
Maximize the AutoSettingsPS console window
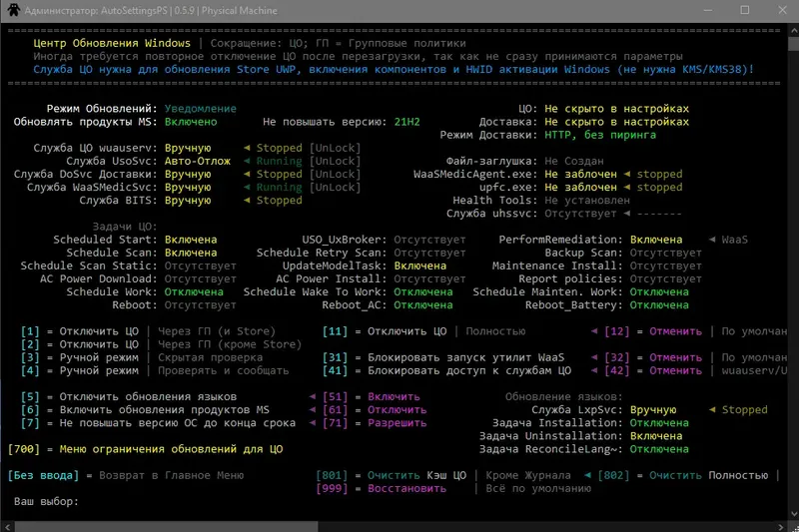coord(744,9)
